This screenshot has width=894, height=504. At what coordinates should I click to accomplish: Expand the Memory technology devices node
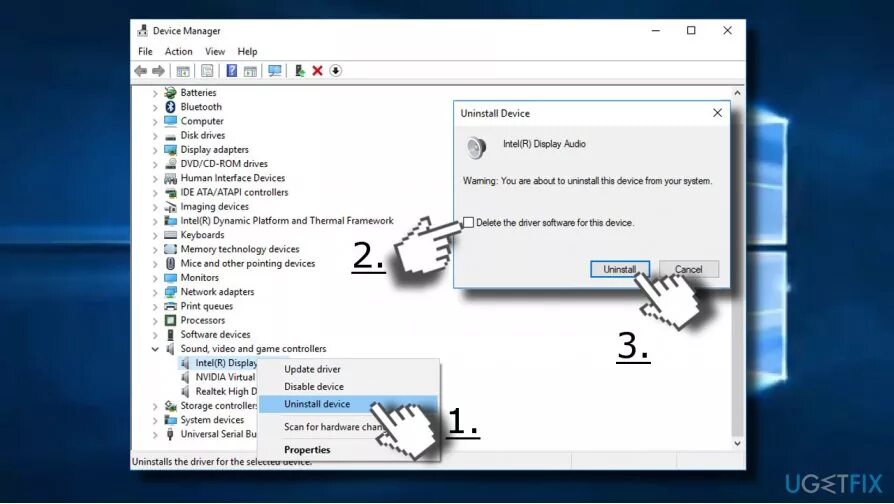point(155,250)
